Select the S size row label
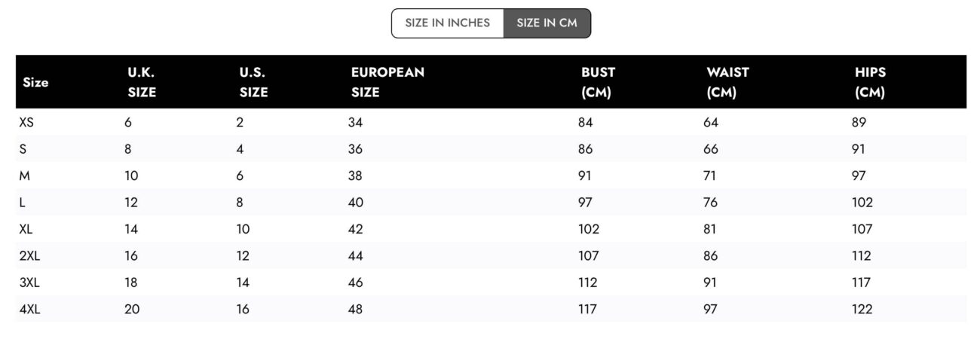The height and width of the screenshot is (342, 980). point(23,149)
